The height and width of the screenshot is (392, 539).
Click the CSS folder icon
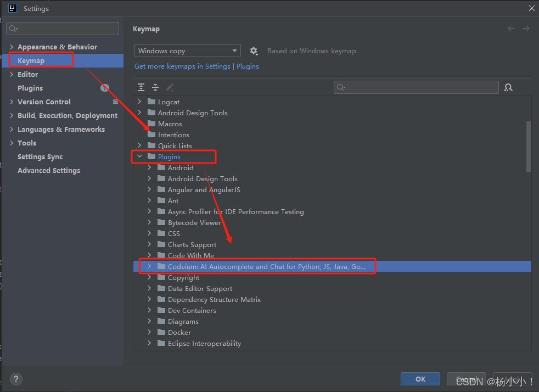(x=161, y=233)
